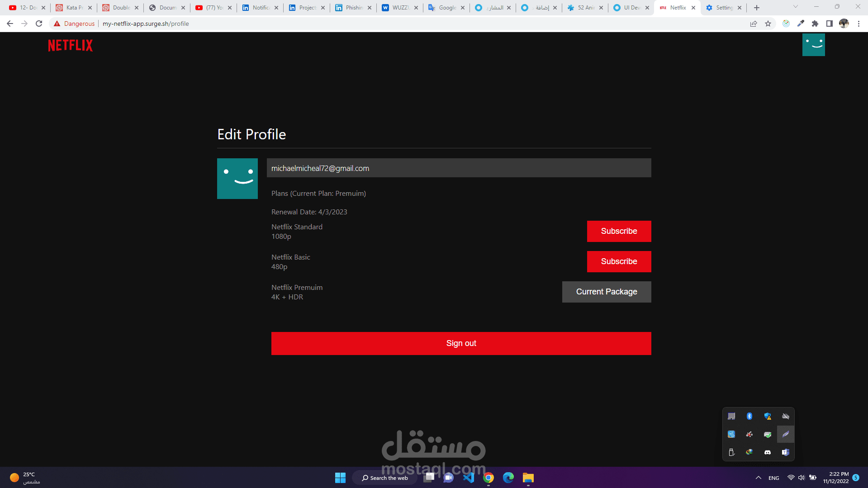Open the teal smiley avatar in the page header
868x488 pixels.
pyautogui.click(x=813, y=45)
